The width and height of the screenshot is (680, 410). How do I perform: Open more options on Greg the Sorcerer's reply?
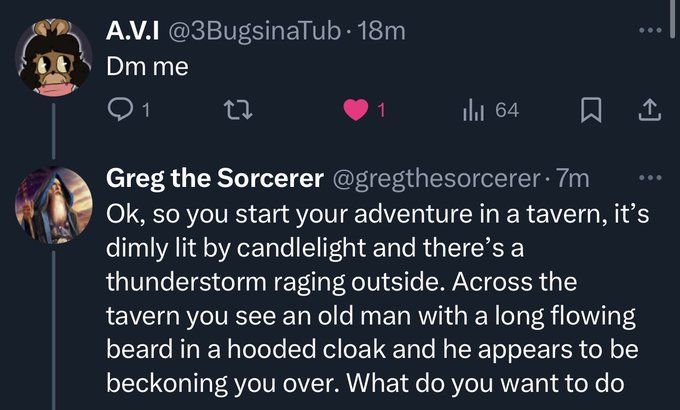(649, 180)
